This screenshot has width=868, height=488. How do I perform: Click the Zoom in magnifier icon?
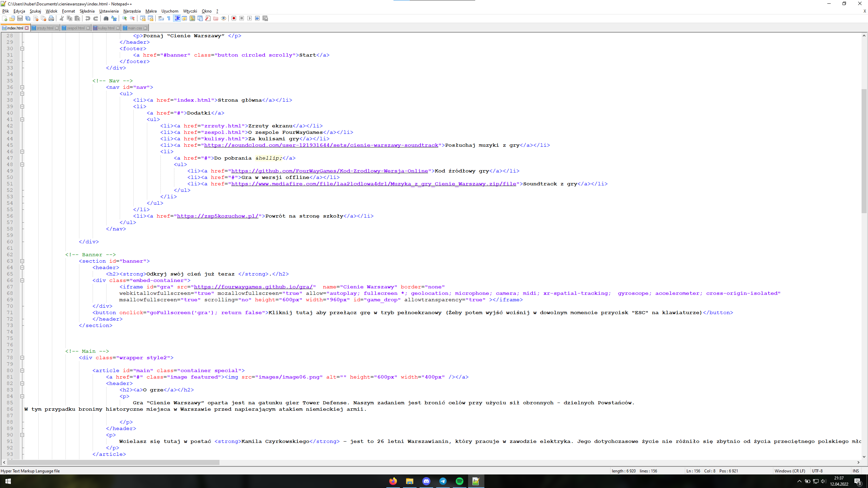124,18
